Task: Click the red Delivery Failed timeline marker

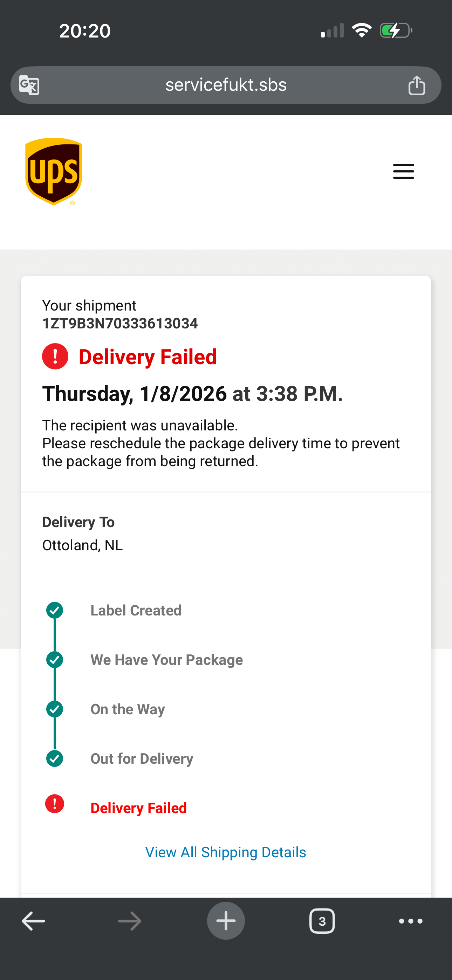Action: click(55, 803)
